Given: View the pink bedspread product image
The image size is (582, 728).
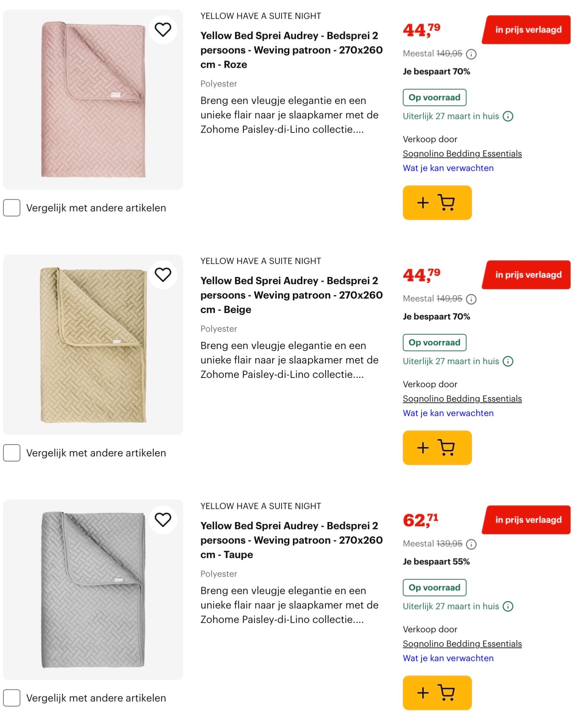Looking at the screenshot, I should click(x=93, y=100).
